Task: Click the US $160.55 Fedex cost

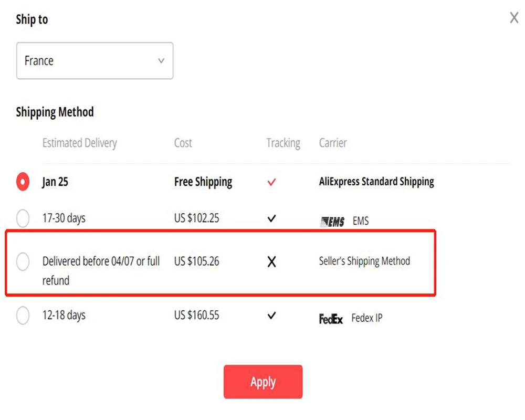Action: tap(196, 316)
